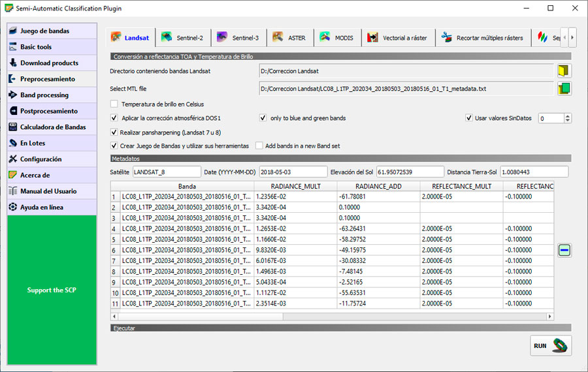This screenshot has width=588, height=372.
Task: Click cell value 9.8320E-03
Action: pos(295,250)
